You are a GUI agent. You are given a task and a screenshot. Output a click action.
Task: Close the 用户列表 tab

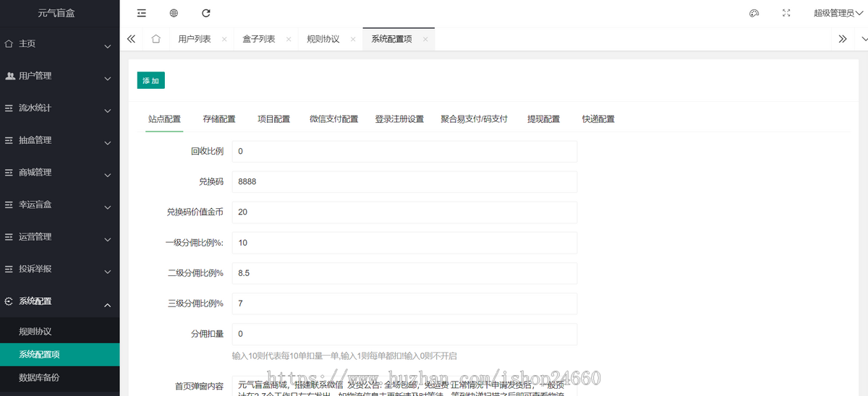pos(224,40)
